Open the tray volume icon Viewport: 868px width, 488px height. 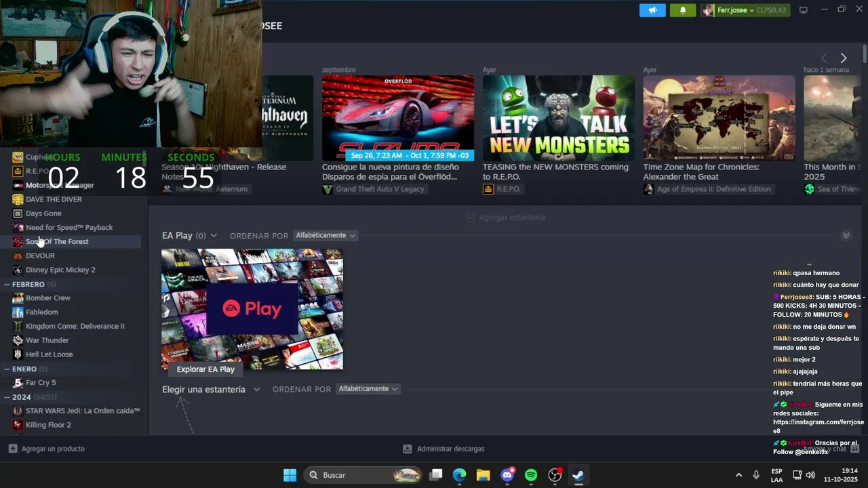810,475
